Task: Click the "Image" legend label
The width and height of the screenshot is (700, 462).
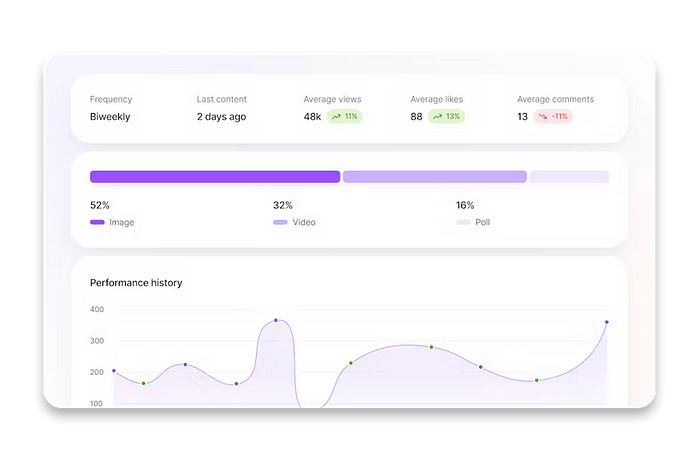Action: pyautogui.click(x=121, y=222)
